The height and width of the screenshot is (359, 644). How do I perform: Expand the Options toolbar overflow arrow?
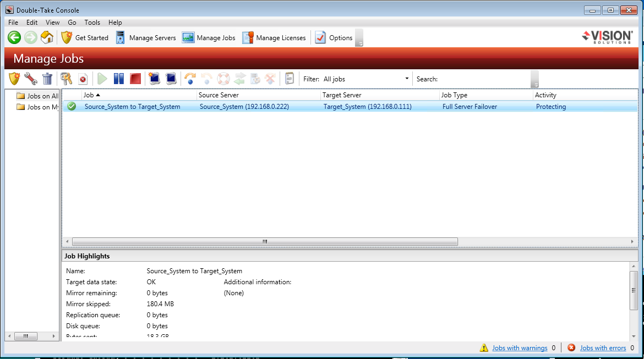coord(359,44)
